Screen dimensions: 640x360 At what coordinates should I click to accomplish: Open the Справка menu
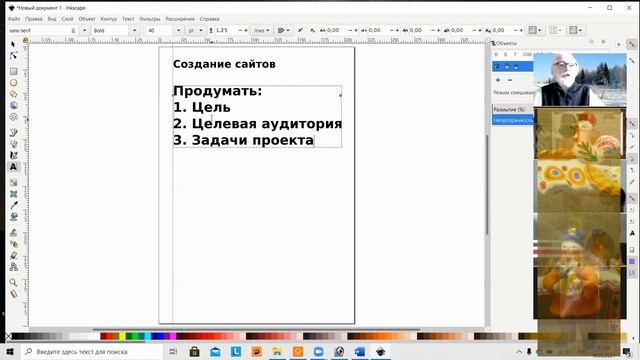click(x=209, y=19)
